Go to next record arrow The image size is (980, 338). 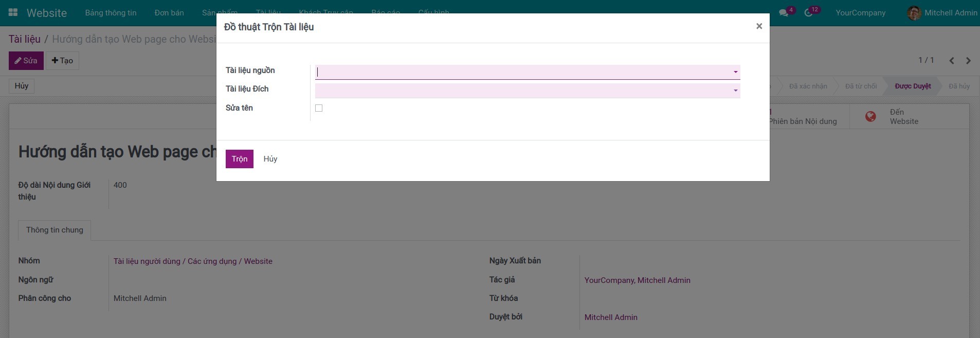[968, 61]
